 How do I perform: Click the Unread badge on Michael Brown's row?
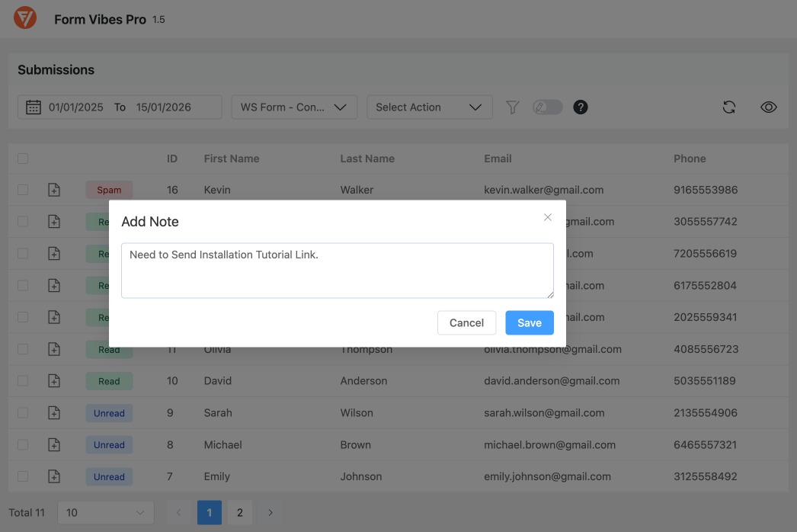(109, 444)
